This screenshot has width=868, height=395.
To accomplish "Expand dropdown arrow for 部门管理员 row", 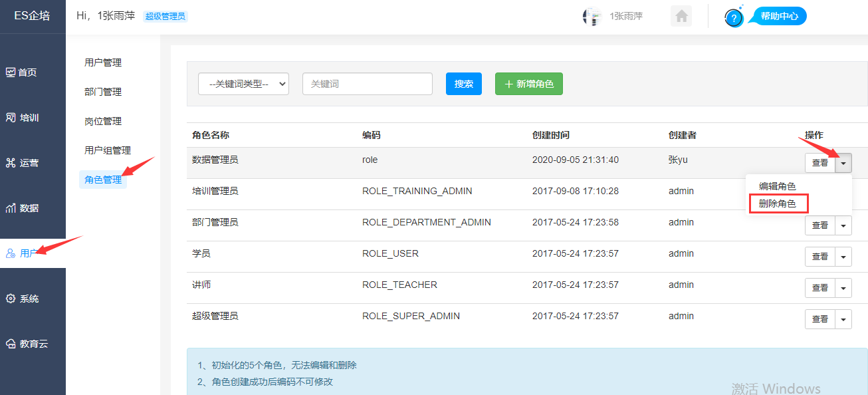I will (843, 225).
